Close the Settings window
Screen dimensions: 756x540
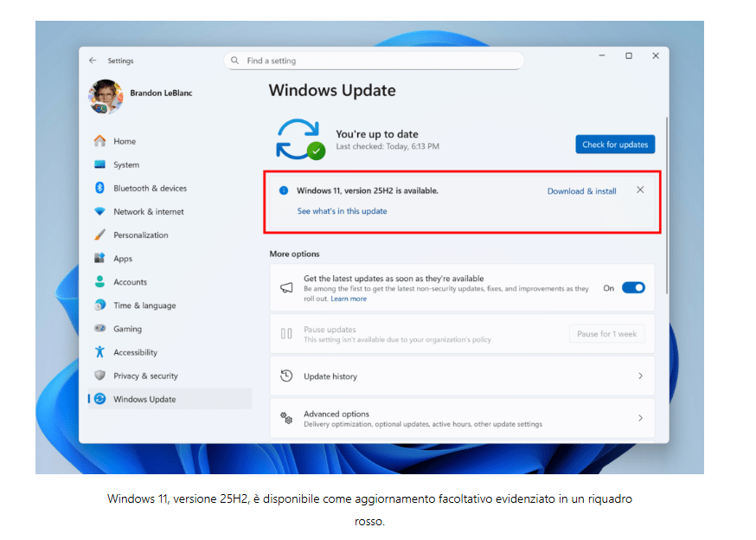(x=656, y=56)
